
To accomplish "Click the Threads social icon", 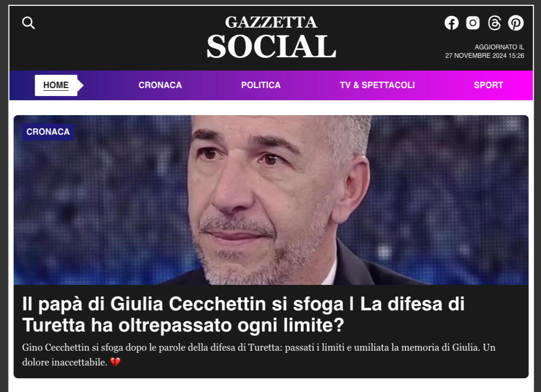I will tap(494, 23).
